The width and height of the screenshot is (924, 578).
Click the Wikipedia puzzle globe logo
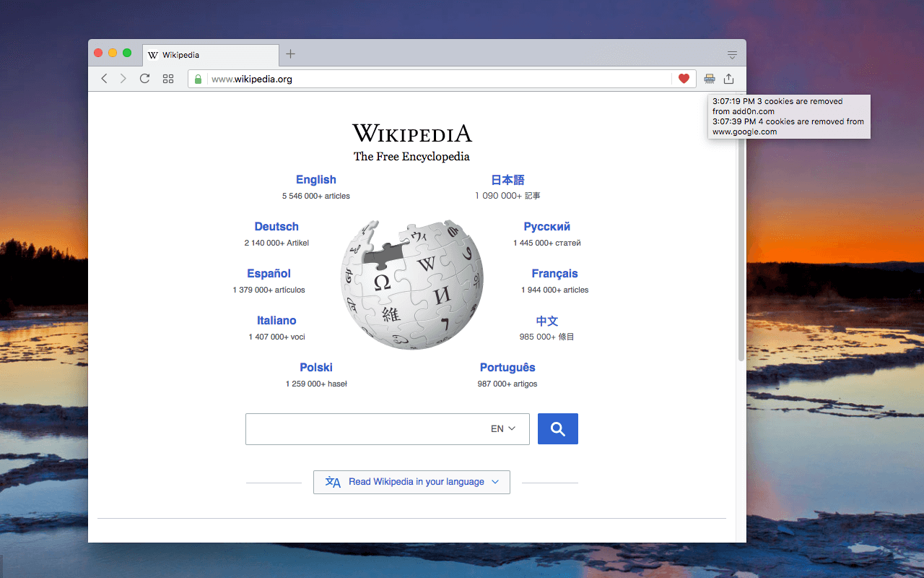point(412,285)
